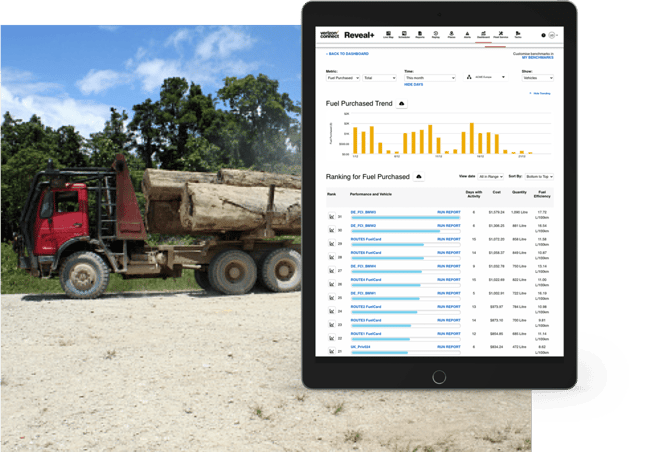This screenshot has height=452, width=650.
Task: Open the rank 27 vehicle name link
Action: [x=363, y=266]
